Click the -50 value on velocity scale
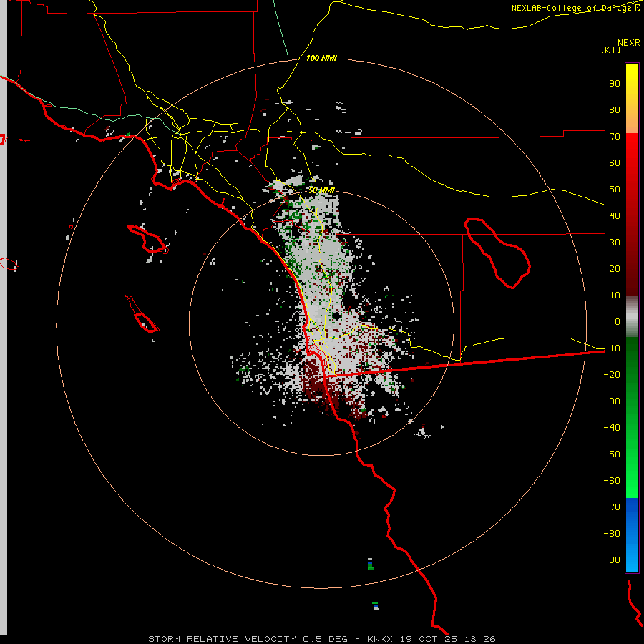Viewport: 644px width, 644px height. pyautogui.click(x=612, y=454)
